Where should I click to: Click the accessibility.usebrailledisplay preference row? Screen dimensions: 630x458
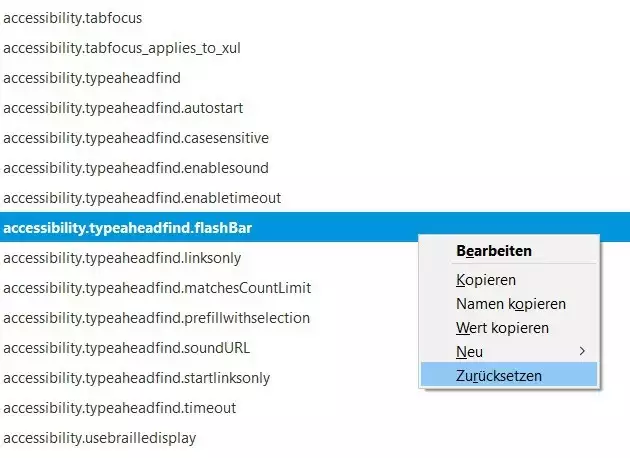point(99,438)
